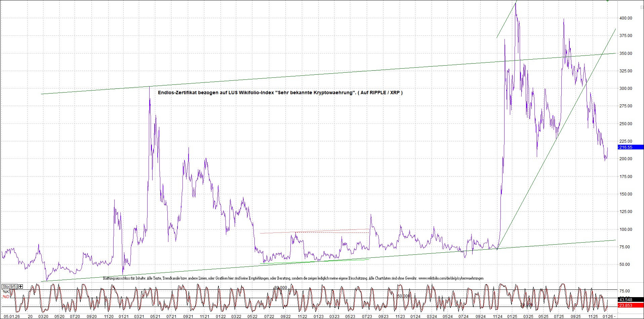Click the 400.00 price axis label
Screen dimensions: 644x319
click(x=626, y=18)
